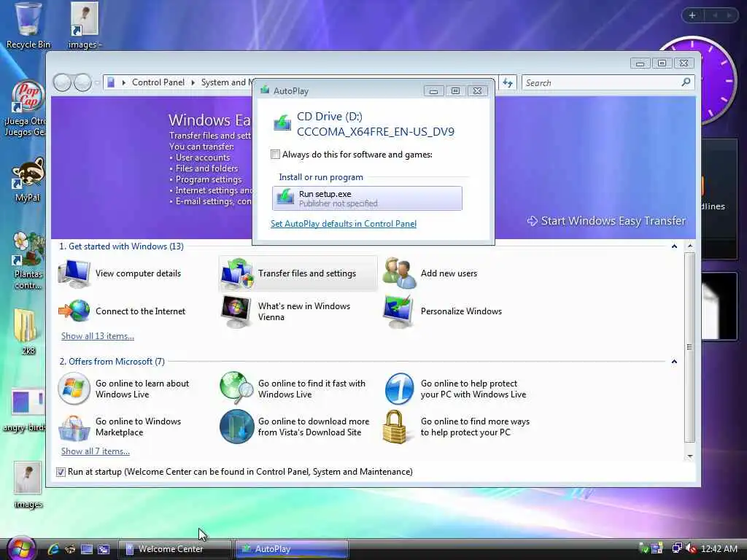
Task: Open View computer details
Action: pos(120,273)
